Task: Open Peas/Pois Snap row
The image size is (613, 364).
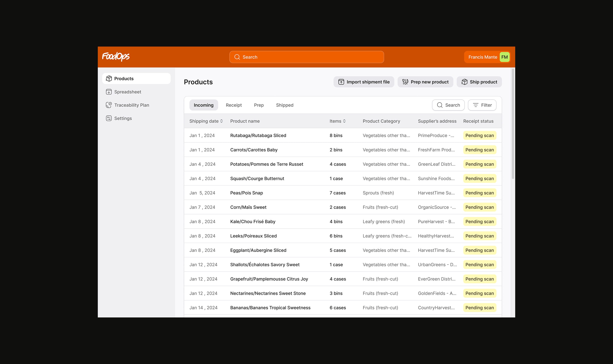Action: [343, 193]
